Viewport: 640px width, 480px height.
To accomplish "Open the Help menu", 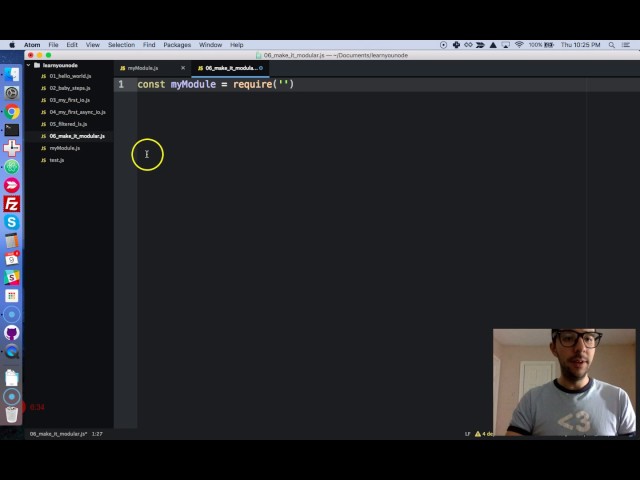I will (x=237, y=45).
